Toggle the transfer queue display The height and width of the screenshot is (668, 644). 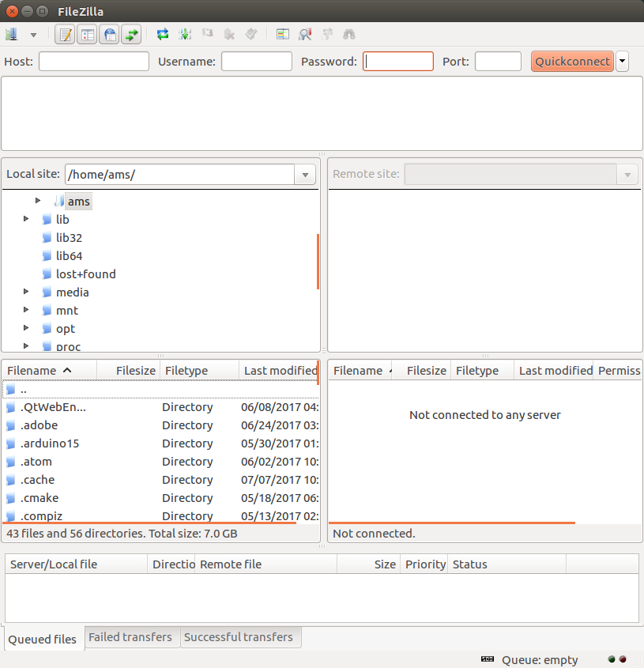click(x=131, y=34)
